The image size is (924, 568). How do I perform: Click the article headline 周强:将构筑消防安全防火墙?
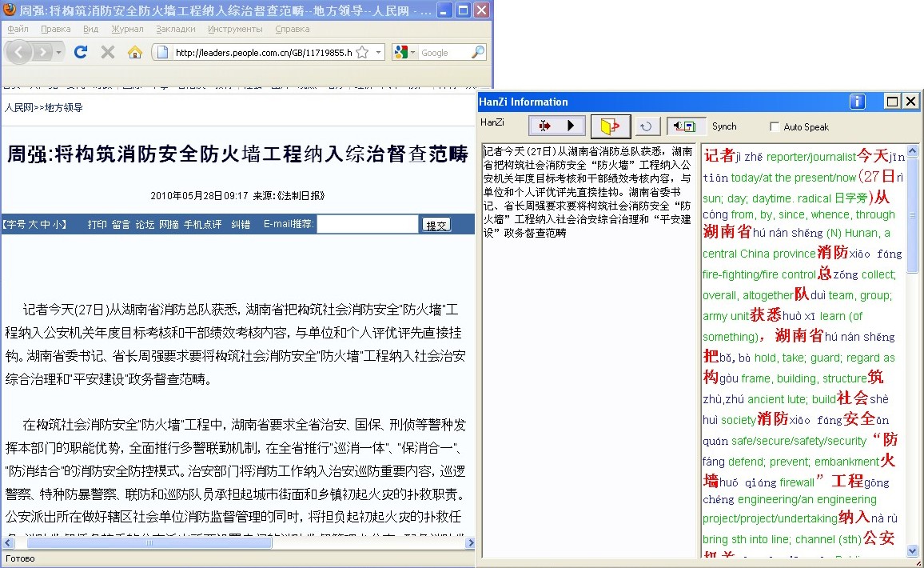[x=237, y=154]
